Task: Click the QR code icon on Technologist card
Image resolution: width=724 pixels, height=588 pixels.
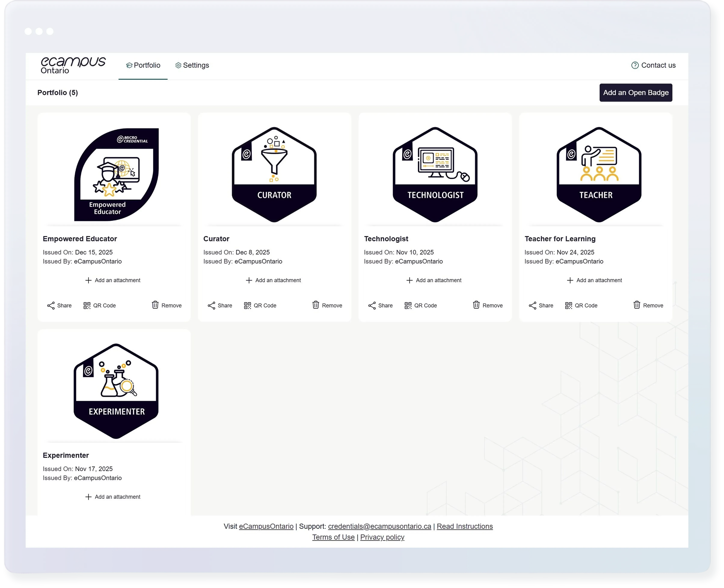Action: [x=408, y=306]
